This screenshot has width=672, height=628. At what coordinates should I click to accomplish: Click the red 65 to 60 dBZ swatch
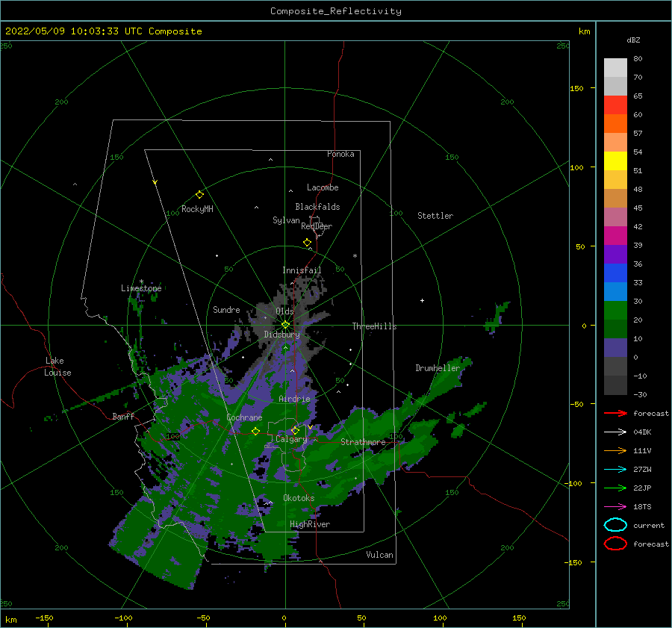pos(615,105)
